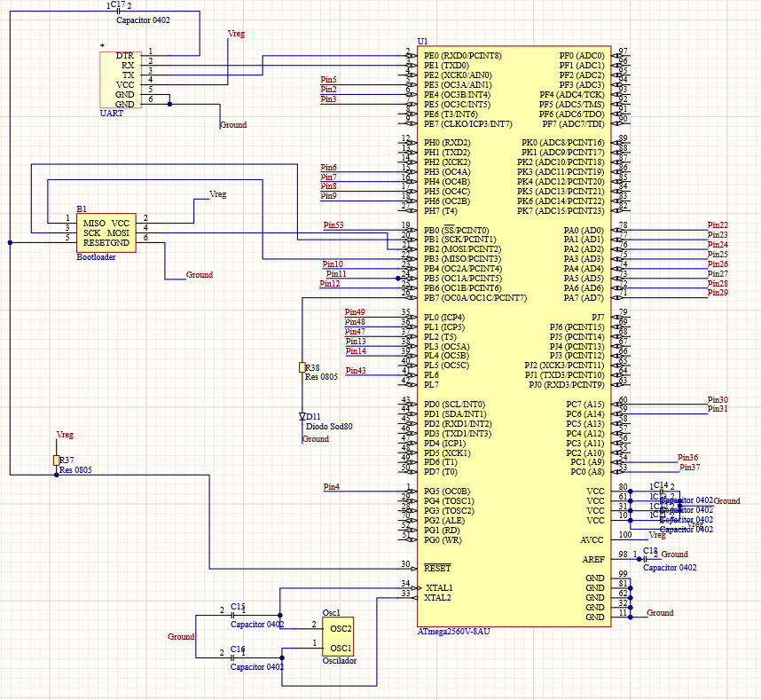The image size is (761, 700).
Task: Click the Pin14 net label
Action: tap(356, 351)
